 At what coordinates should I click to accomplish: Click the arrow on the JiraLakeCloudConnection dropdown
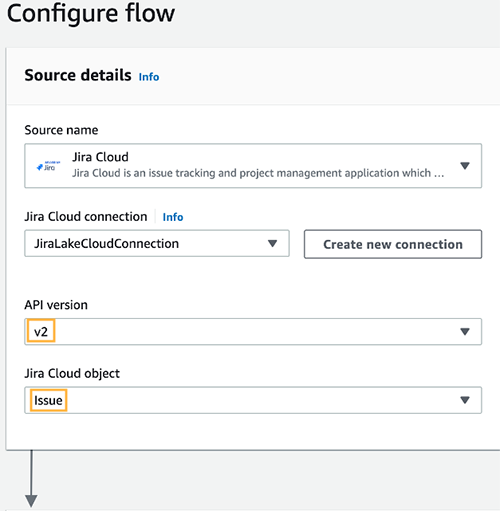tap(272, 244)
